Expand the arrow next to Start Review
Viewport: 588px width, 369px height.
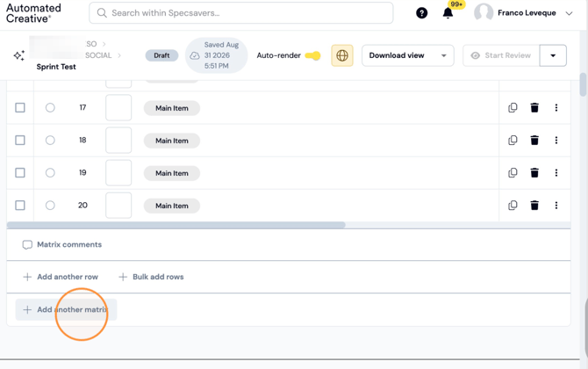tap(553, 55)
